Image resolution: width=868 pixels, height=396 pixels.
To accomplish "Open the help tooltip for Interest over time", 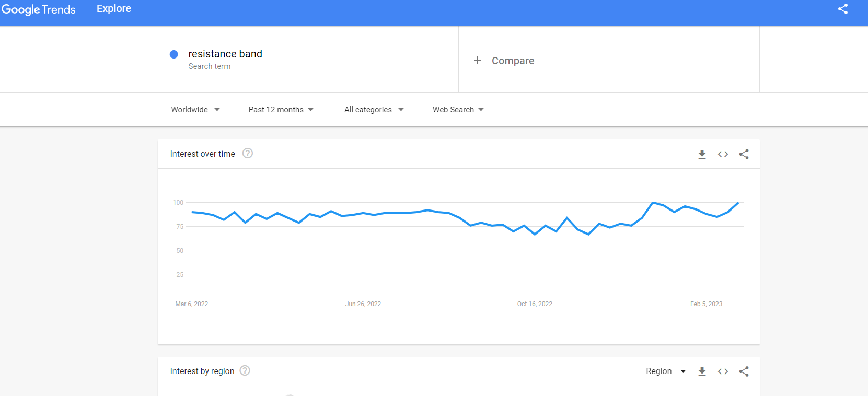I will click(248, 153).
